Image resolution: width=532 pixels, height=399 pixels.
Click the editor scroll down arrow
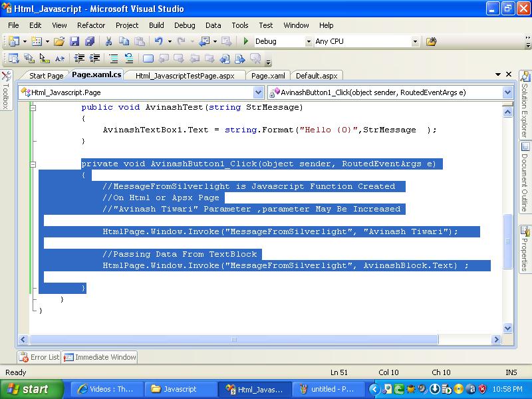pos(507,328)
